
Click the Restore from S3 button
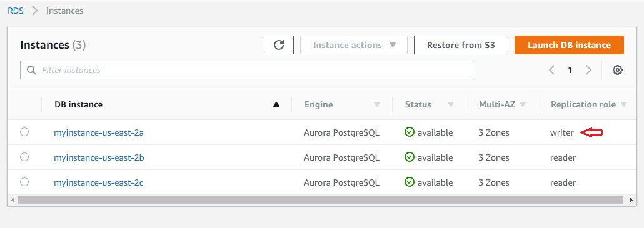click(461, 45)
